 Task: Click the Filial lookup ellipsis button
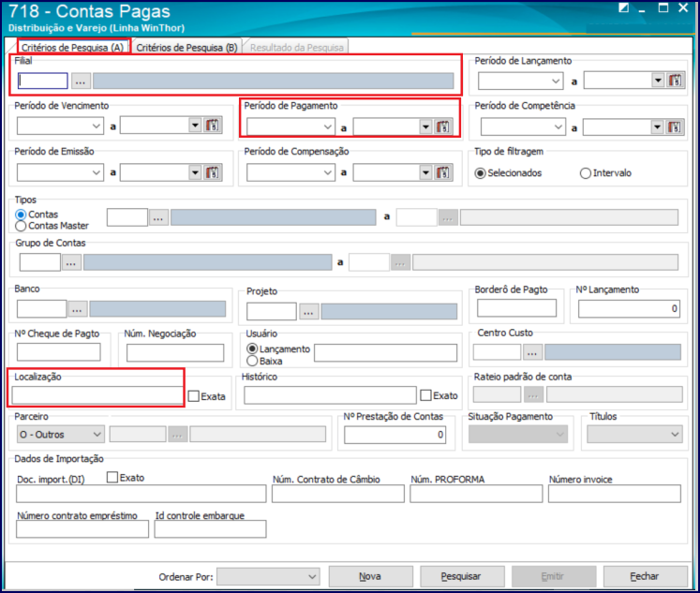81,82
